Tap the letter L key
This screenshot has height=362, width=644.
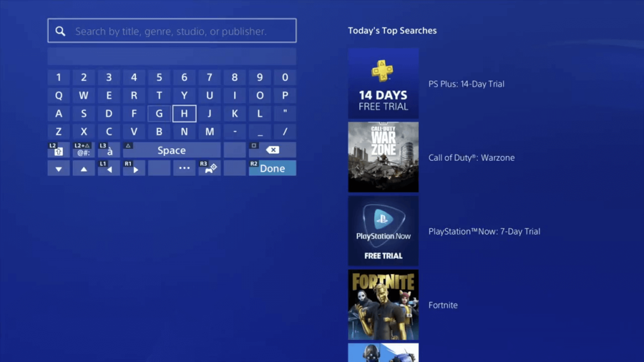pos(260,114)
